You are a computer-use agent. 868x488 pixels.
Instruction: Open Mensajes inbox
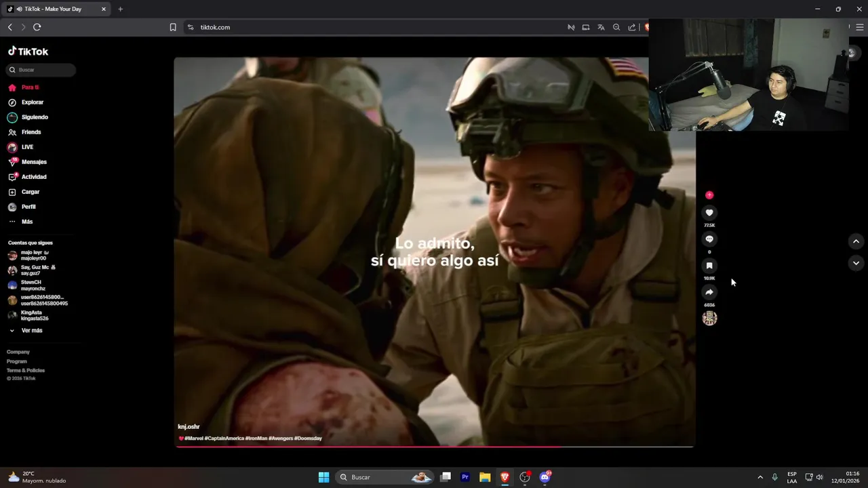pos(27,162)
